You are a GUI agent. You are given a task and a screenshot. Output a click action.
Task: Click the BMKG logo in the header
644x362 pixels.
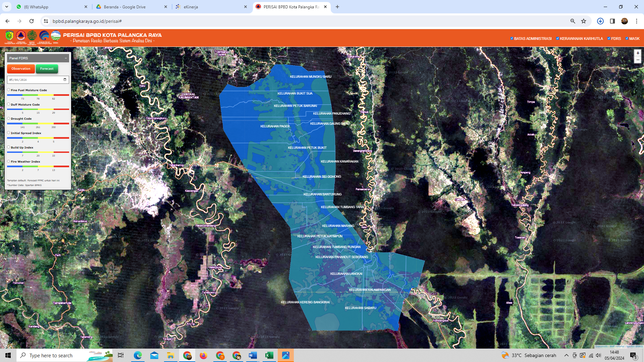click(x=56, y=36)
